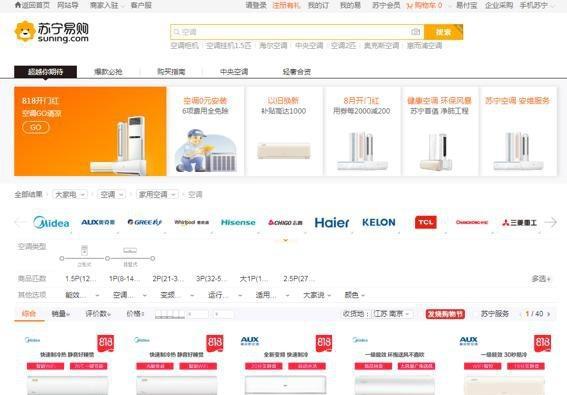This screenshot has width=567, height=395.
Task: Click GO on the 818 orange banner
Action: pos(35,127)
